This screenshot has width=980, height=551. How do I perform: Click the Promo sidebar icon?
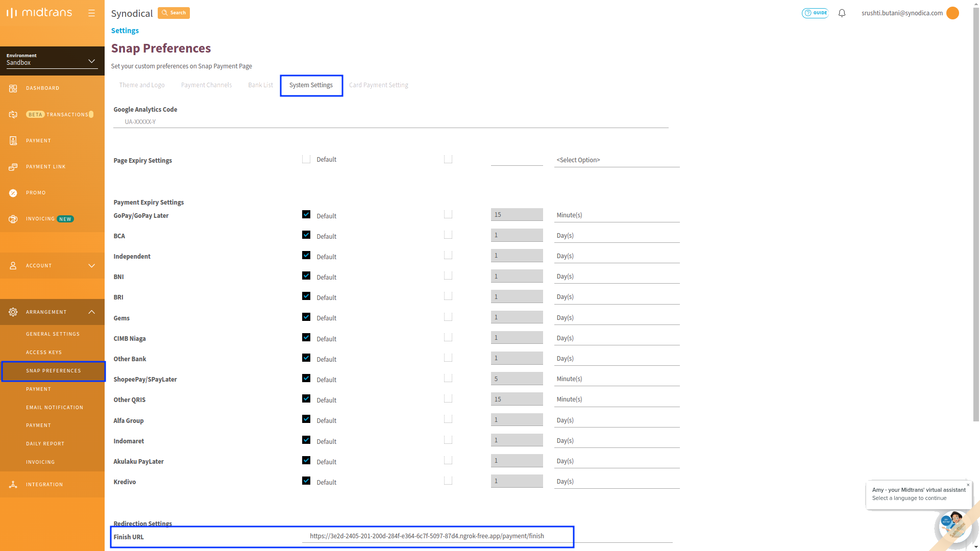13,193
